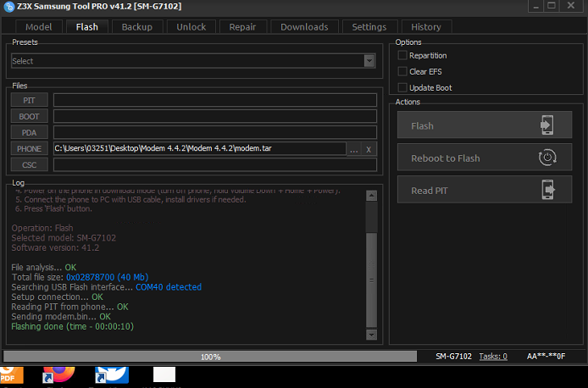The width and height of the screenshot is (588, 388).
Task: Close the Z3X Samsung Tool window
Action: click(x=572, y=6)
